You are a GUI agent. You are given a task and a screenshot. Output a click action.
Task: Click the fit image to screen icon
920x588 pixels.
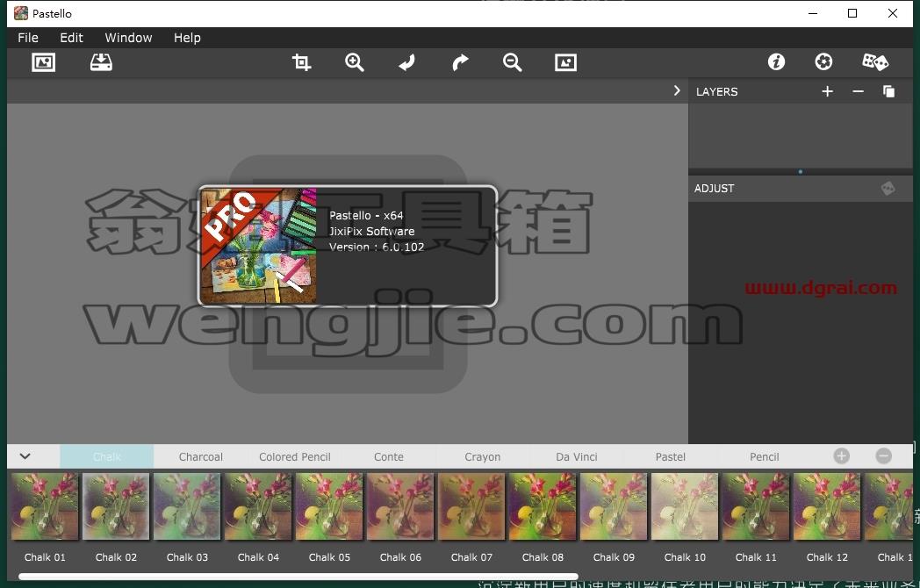[565, 62]
